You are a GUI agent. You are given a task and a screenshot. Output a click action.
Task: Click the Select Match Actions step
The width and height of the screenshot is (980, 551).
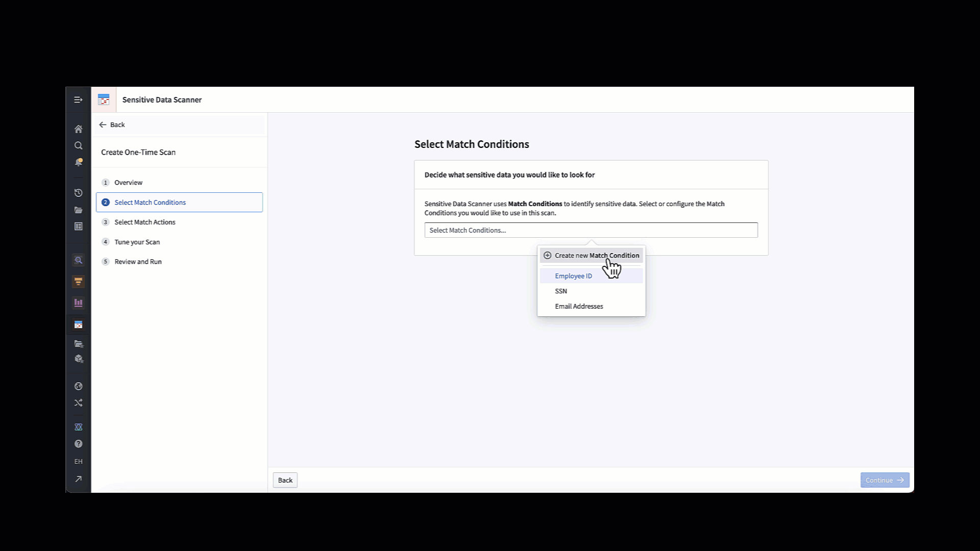pyautogui.click(x=145, y=222)
